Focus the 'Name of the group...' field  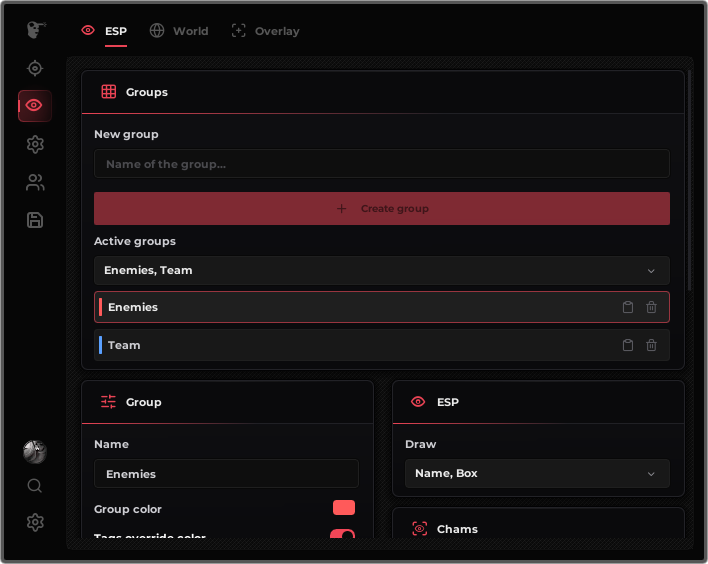(x=382, y=164)
